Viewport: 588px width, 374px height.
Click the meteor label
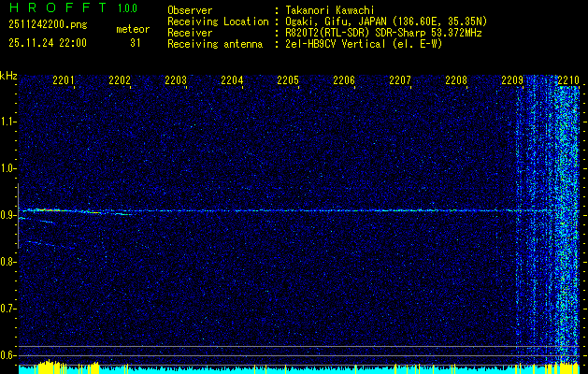[133, 29]
